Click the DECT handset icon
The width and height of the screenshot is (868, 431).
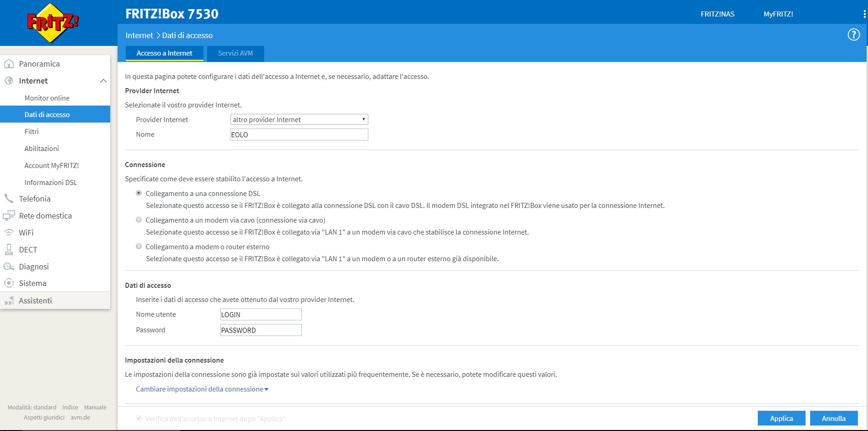9,250
